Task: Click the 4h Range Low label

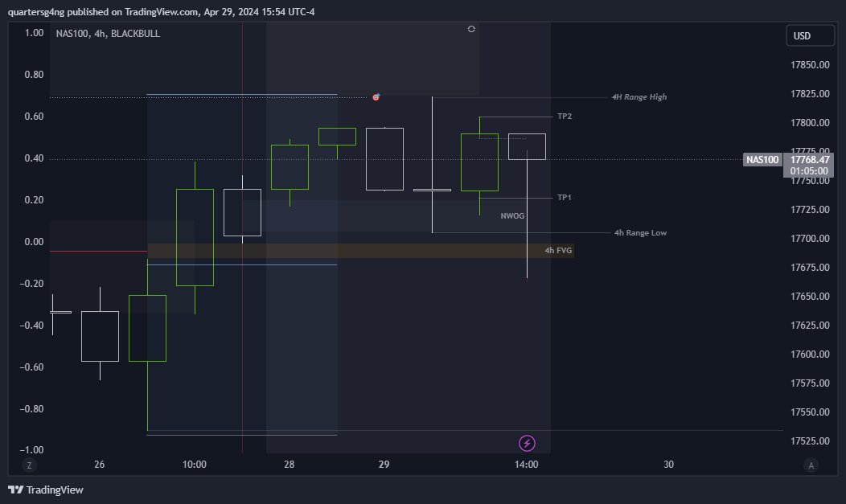Action: tap(640, 233)
